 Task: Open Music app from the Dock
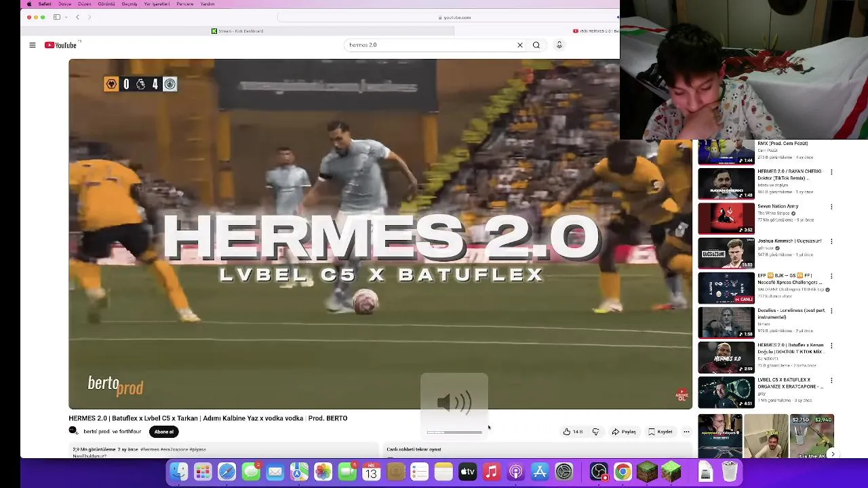click(x=492, y=472)
